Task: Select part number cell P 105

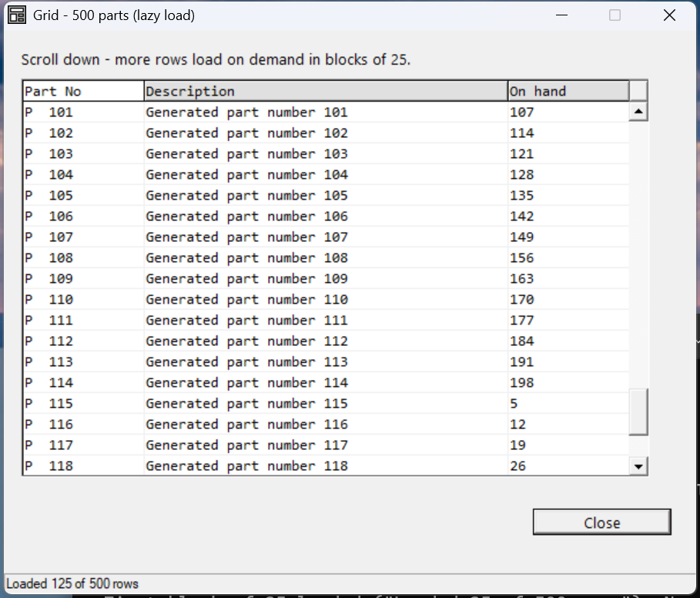Action: 83,195
